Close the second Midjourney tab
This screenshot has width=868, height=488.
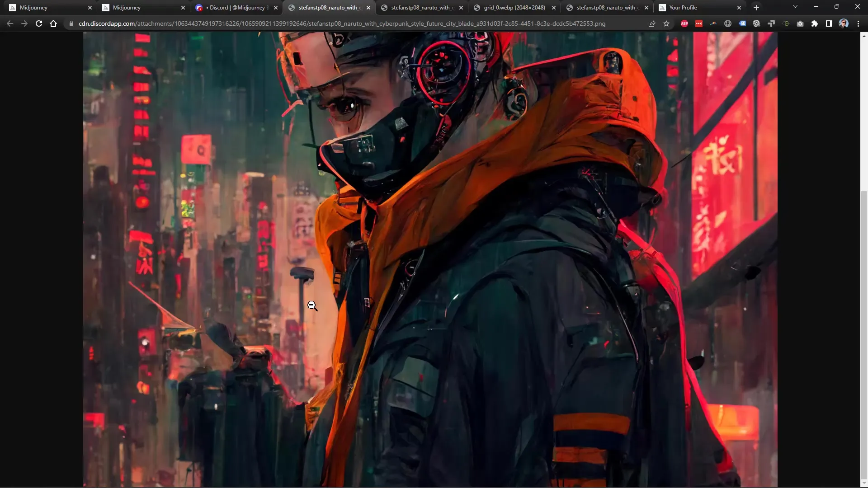pyautogui.click(x=183, y=8)
